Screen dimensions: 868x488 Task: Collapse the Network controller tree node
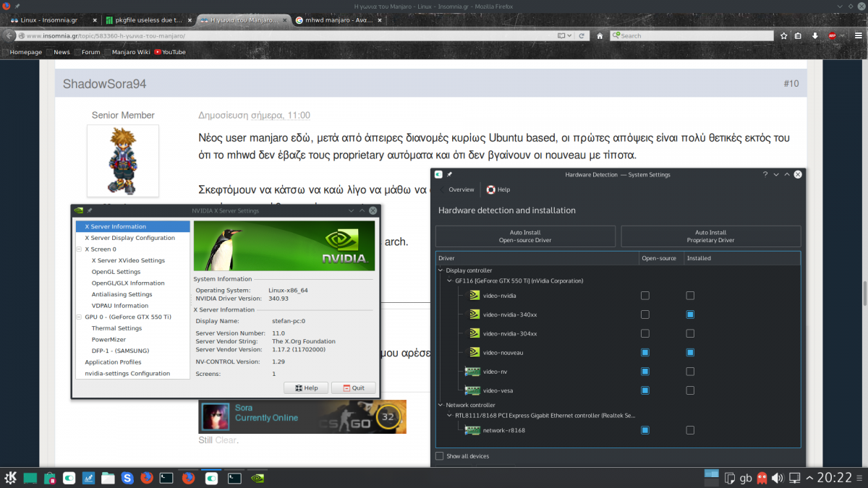pyautogui.click(x=441, y=406)
